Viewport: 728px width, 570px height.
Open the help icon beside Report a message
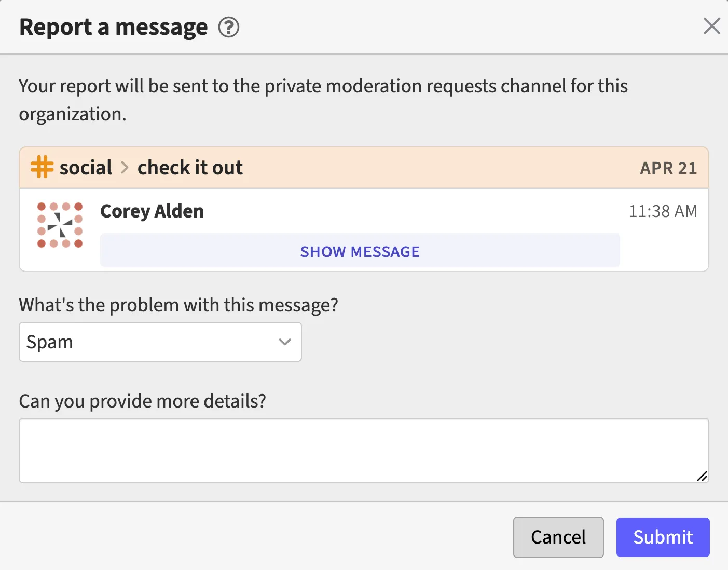click(x=228, y=27)
